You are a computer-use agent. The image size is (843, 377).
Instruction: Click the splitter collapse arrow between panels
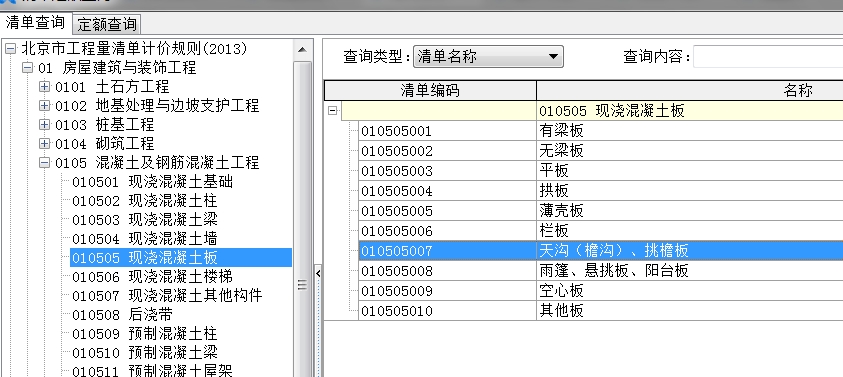pyautogui.click(x=318, y=273)
